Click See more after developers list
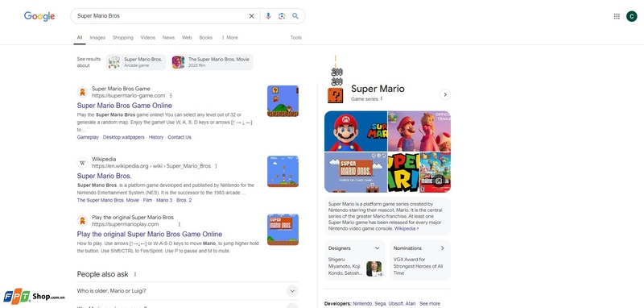This screenshot has width=644, height=308. 430,304
